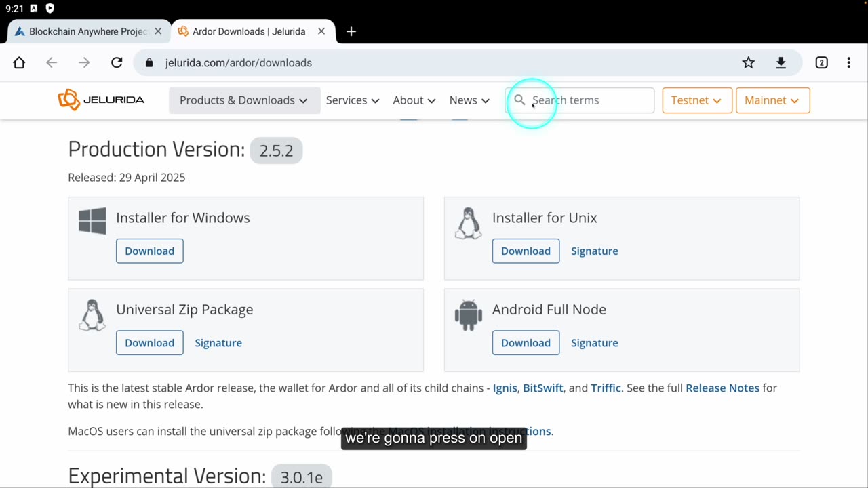The height and width of the screenshot is (488, 868).
Task: Open the Triffic link
Action: [606, 388]
